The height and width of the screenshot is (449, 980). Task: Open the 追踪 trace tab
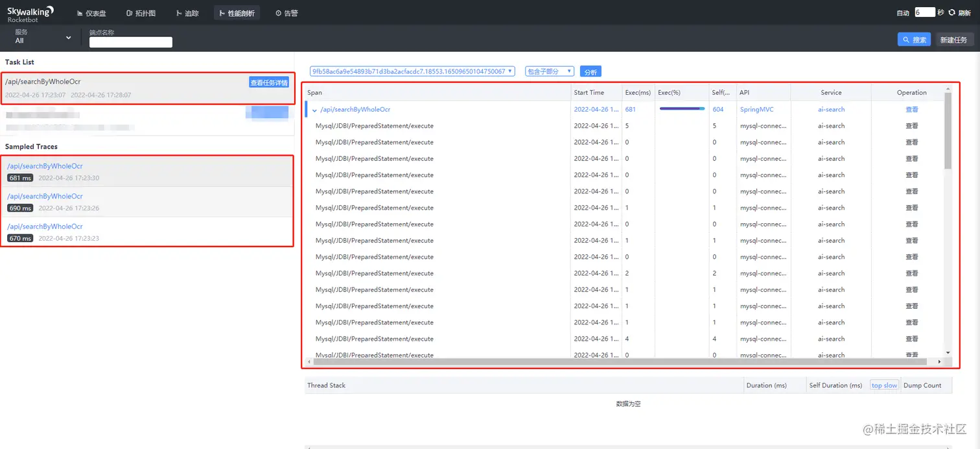tap(188, 13)
